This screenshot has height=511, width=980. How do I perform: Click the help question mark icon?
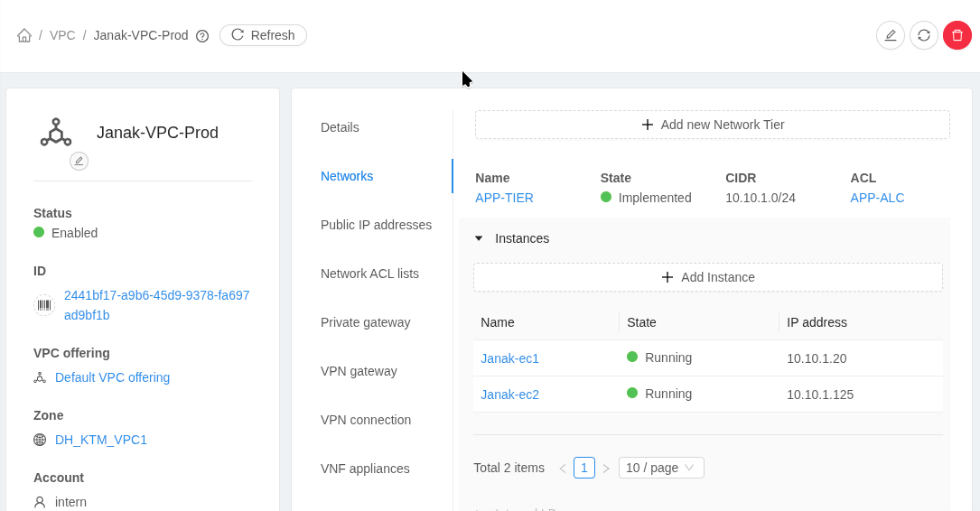(x=202, y=36)
